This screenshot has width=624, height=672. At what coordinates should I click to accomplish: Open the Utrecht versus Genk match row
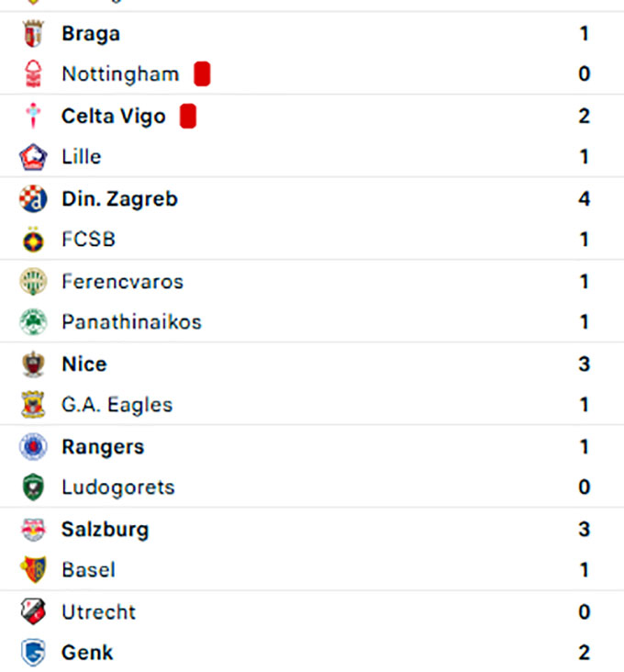click(x=312, y=633)
